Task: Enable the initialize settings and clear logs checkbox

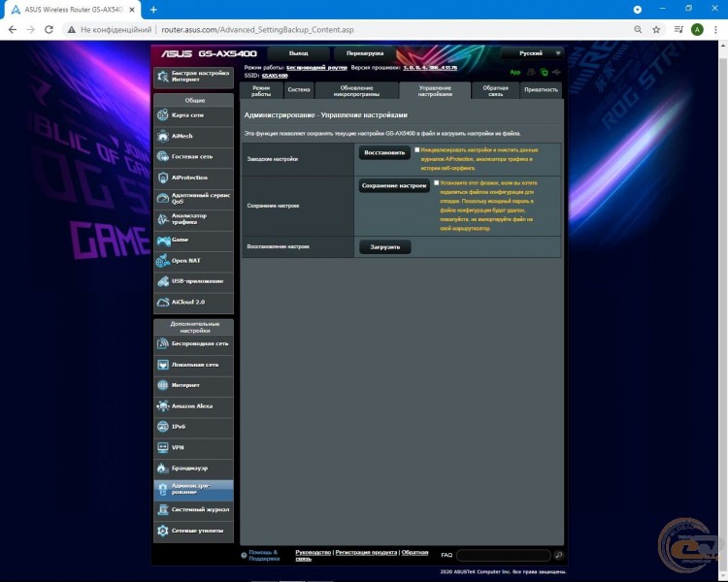Action: [x=417, y=150]
